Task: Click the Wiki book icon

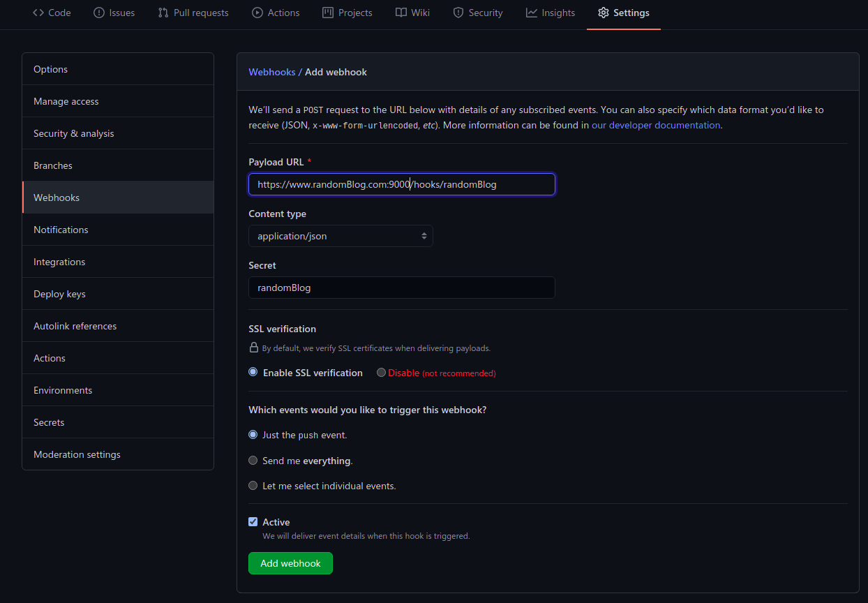Action: pyautogui.click(x=401, y=13)
